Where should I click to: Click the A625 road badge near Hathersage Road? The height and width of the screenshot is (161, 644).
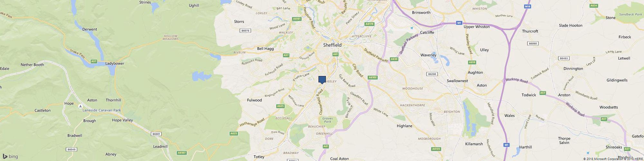click(234, 133)
